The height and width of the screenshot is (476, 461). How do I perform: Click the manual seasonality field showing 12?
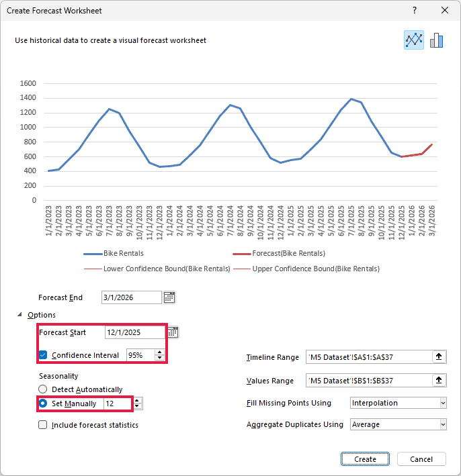118,403
